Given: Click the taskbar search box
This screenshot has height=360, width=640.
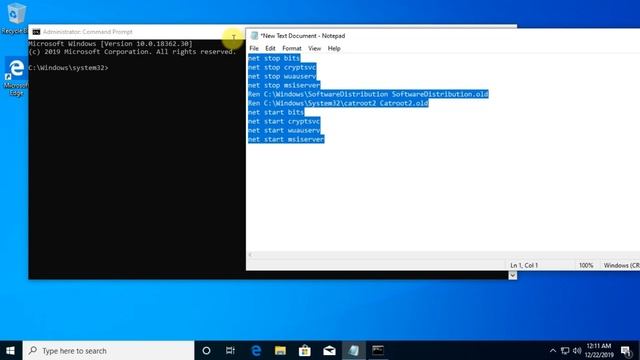Looking at the screenshot, I should 109,351.
